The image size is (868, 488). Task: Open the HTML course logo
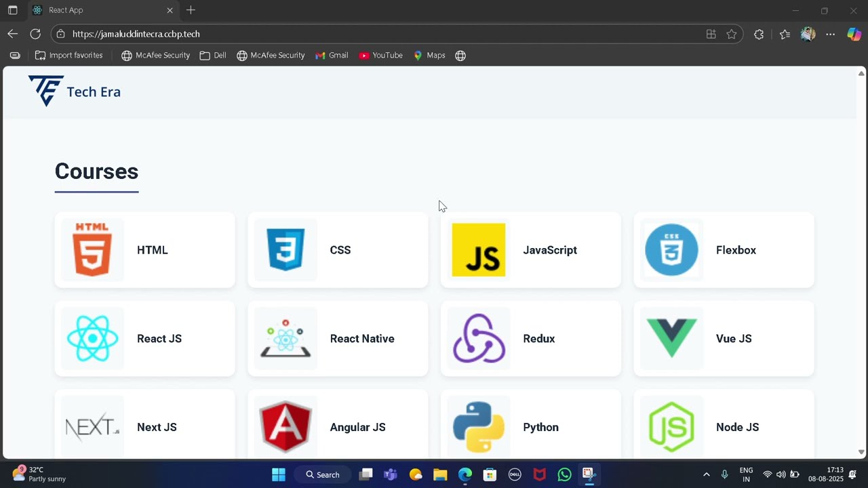point(93,249)
